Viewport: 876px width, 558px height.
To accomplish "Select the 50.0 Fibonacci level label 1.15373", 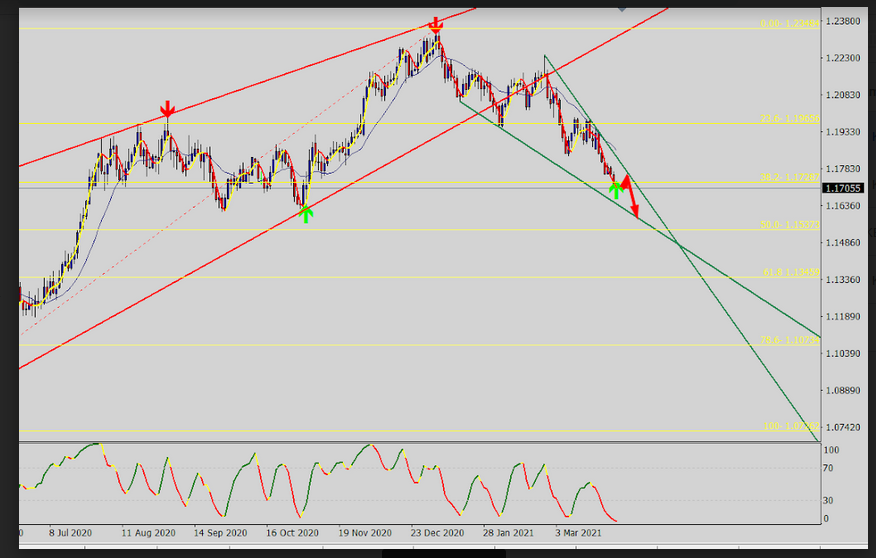I will (789, 225).
